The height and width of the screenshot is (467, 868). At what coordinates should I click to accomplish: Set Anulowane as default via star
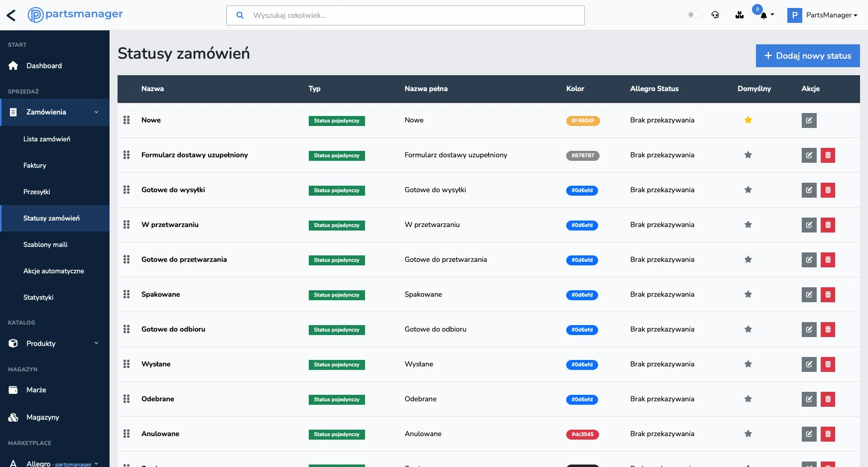tap(748, 434)
